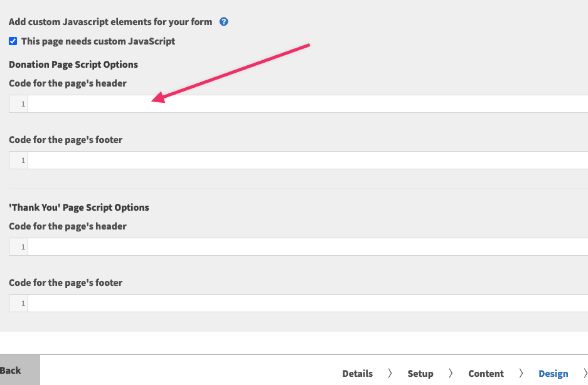Click Donation Page header code editor field

(x=307, y=104)
